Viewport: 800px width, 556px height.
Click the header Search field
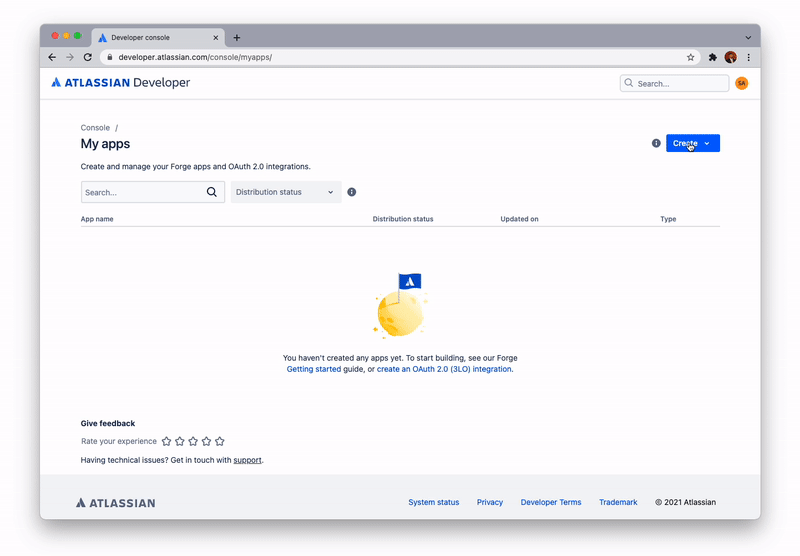tap(674, 83)
